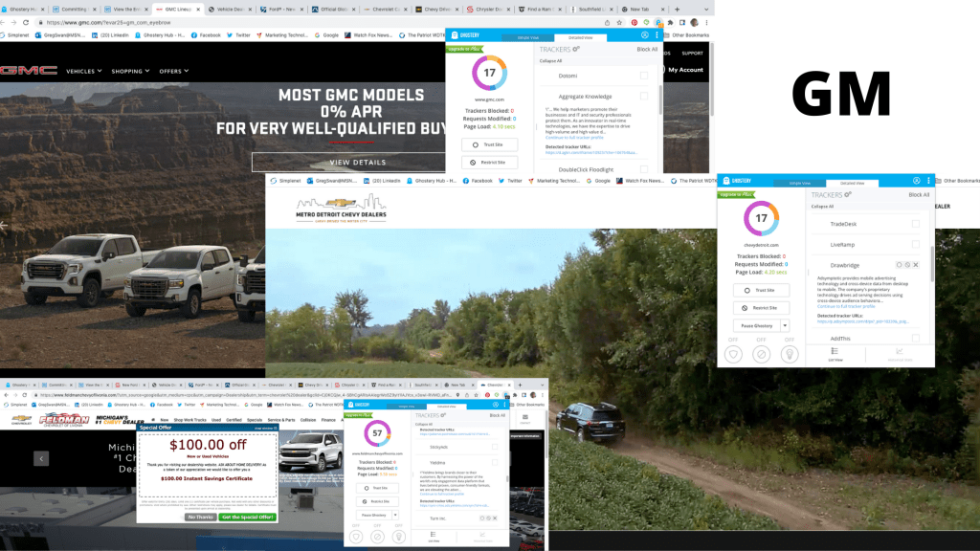Tick the TradeDesk tracker checkbox
Viewport: 980px width, 551px height.
tap(916, 223)
